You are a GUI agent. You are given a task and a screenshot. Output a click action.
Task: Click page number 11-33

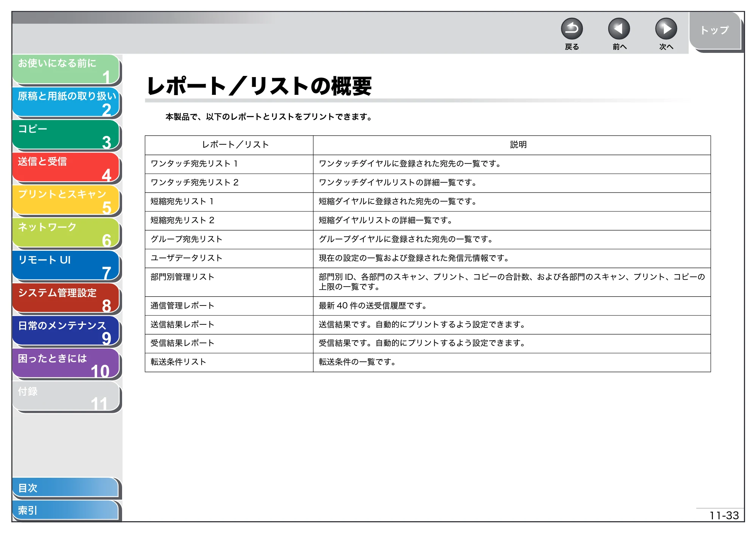click(724, 515)
